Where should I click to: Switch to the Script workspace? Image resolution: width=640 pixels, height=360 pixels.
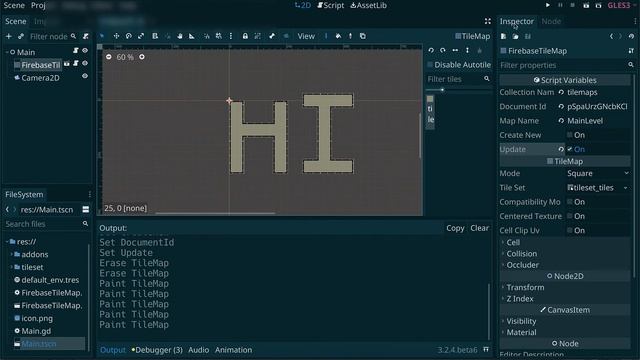coord(331,5)
